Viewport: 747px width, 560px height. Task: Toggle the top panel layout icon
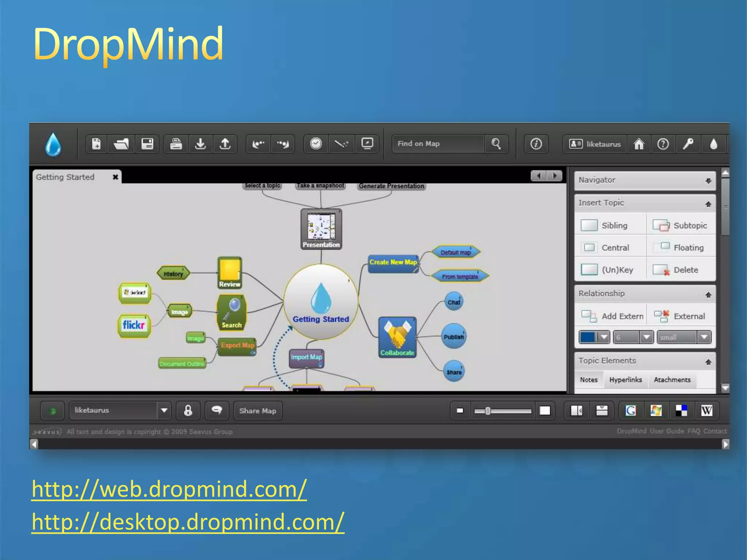pos(602,411)
